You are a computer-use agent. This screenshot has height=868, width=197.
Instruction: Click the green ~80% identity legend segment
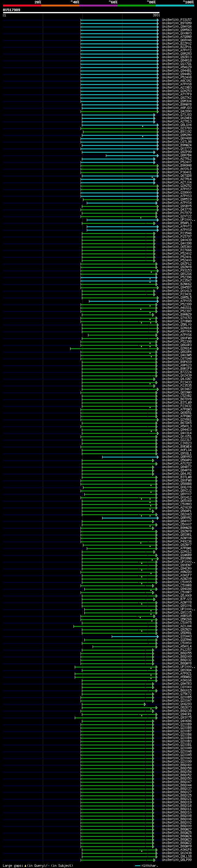[137, 6]
